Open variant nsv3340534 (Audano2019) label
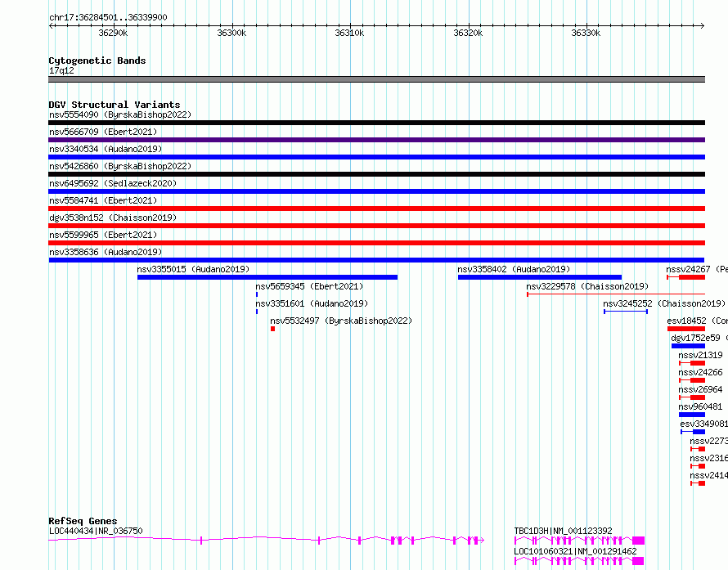 click(106, 149)
